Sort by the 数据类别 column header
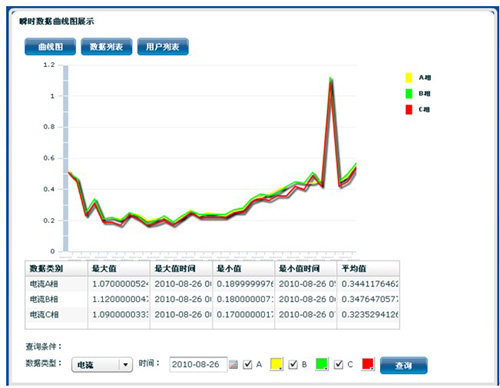Image resolution: width=500 pixels, height=388 pixels. click(56, 268)
